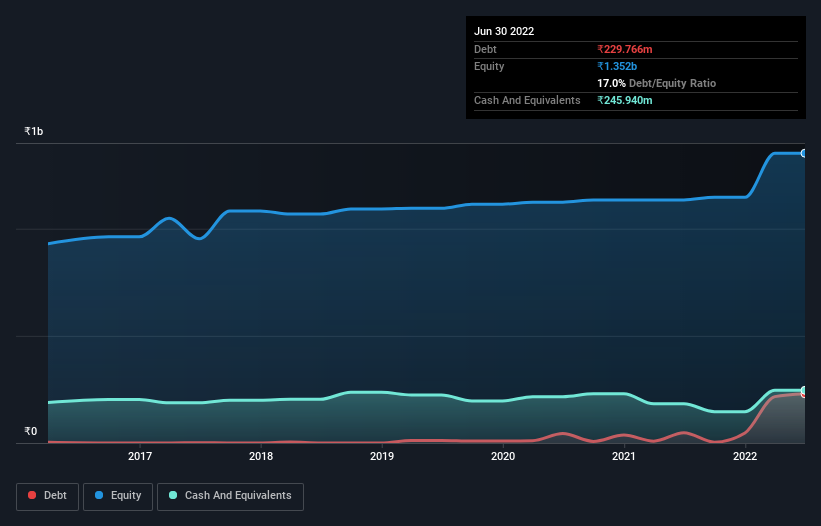
Task: Click the Jun 30 2022 tooltip date
Action: pos(504,31)
